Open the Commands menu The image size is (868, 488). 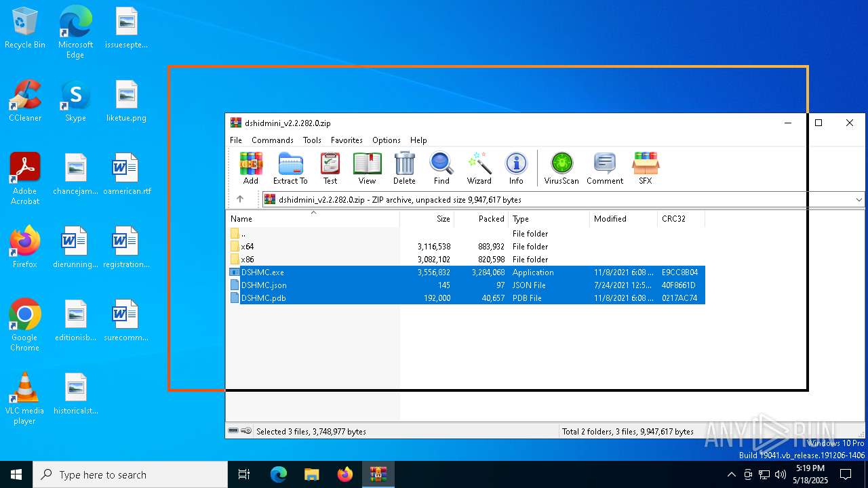click(x=273, y=140)
